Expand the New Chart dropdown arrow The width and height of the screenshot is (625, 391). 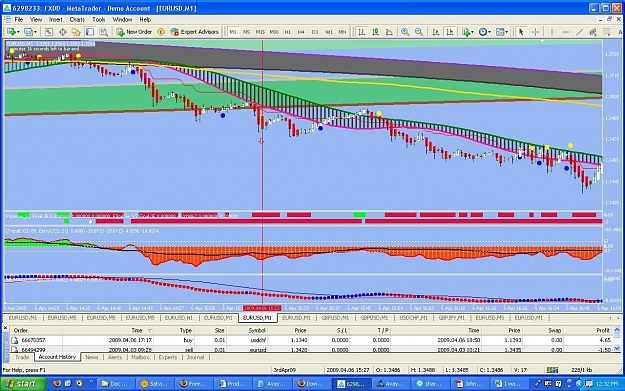18,32
